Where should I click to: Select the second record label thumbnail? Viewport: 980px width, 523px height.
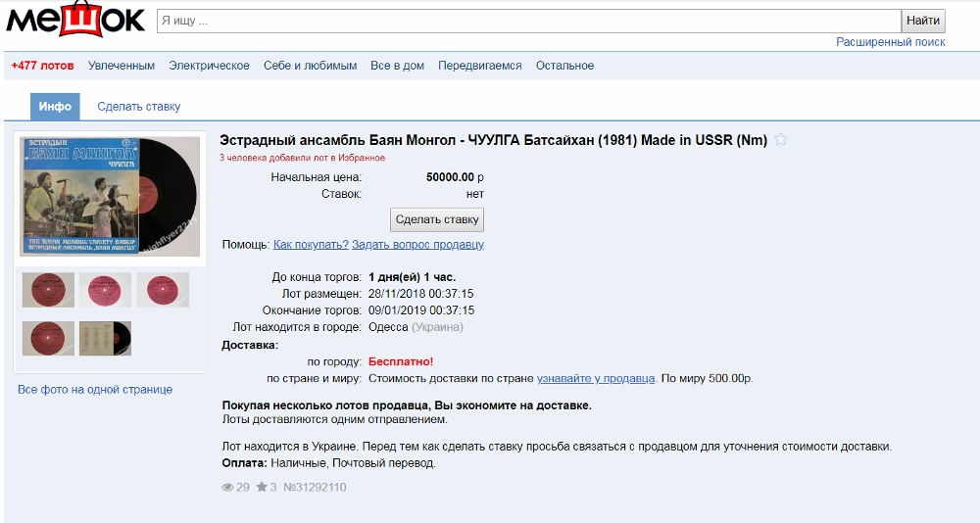(x=106, y=290)
